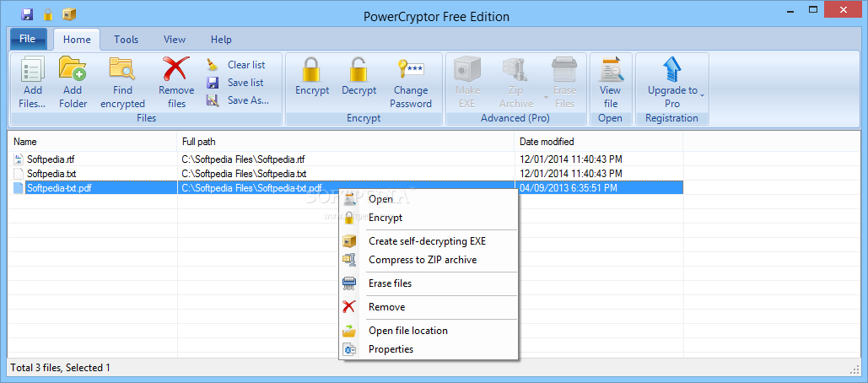
Task: Expand the Upgrade to Pro dropdown arrow
Action: tap(703, 96)
